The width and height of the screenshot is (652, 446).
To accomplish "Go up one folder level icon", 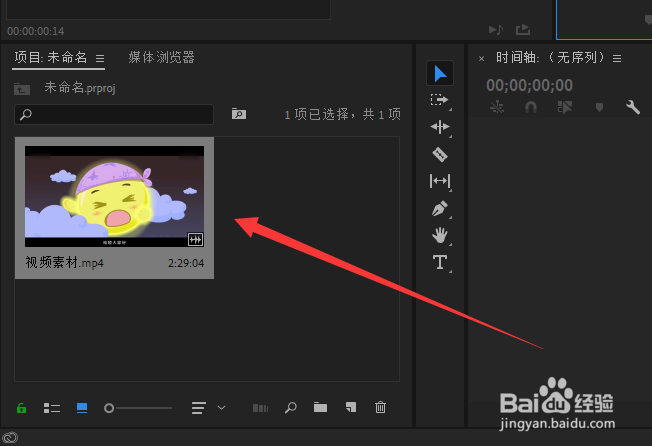I will point(22,89).
